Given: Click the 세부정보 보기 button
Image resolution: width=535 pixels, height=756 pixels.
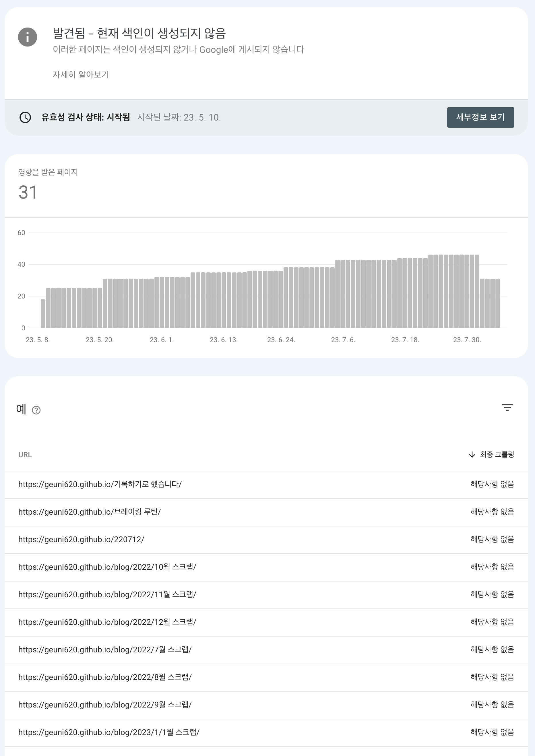Looking at the screenshot, I should tap(480, 117).
